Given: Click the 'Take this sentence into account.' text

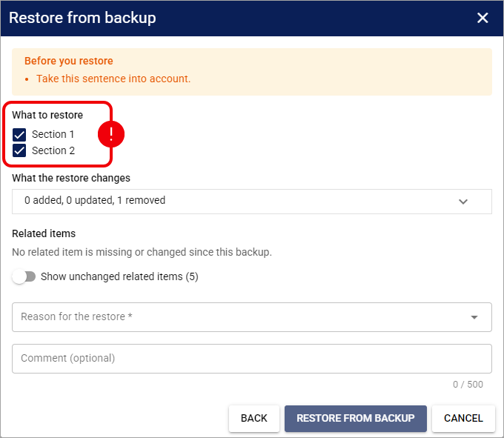Looking at the screenshot, I should [113, 79].
